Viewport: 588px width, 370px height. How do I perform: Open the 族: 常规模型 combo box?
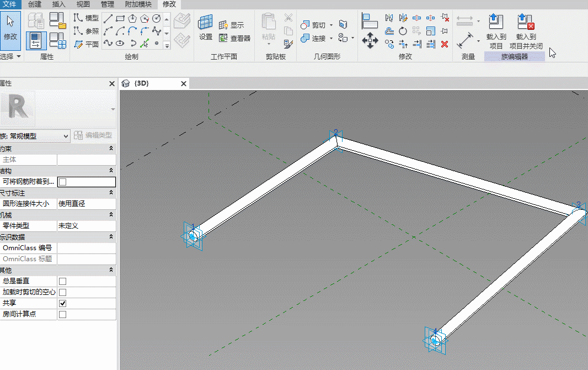pyautogui.click(x=35, y=136)
